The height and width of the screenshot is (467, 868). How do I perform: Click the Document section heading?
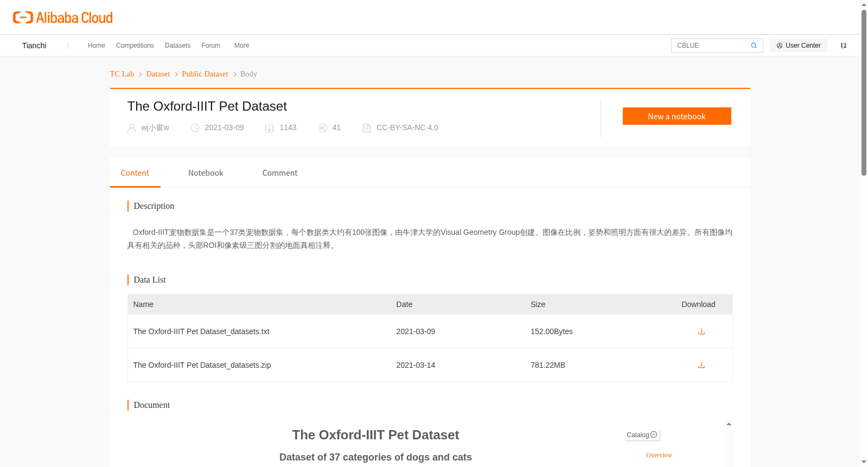point(152,405)
